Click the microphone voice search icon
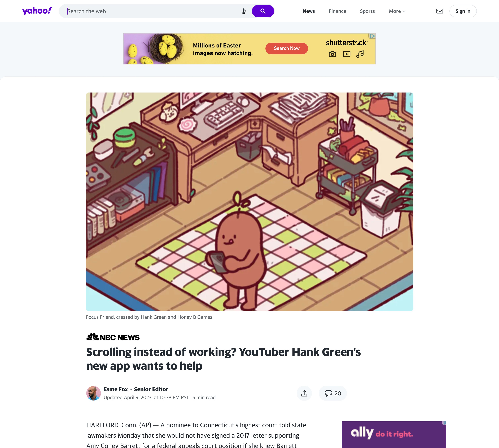This screenshot has height=448, width=499. (x=243, y=11)
